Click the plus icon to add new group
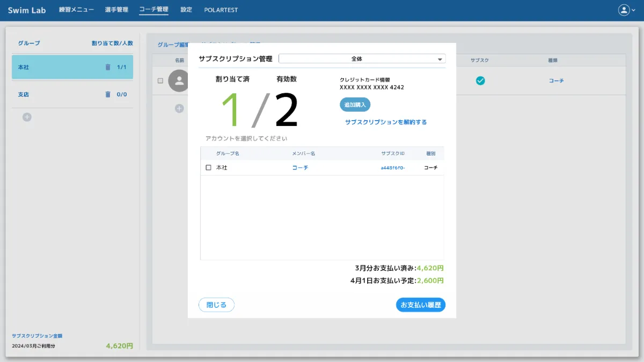Viewport: 644px width, 362px height. tap(26, 117)
